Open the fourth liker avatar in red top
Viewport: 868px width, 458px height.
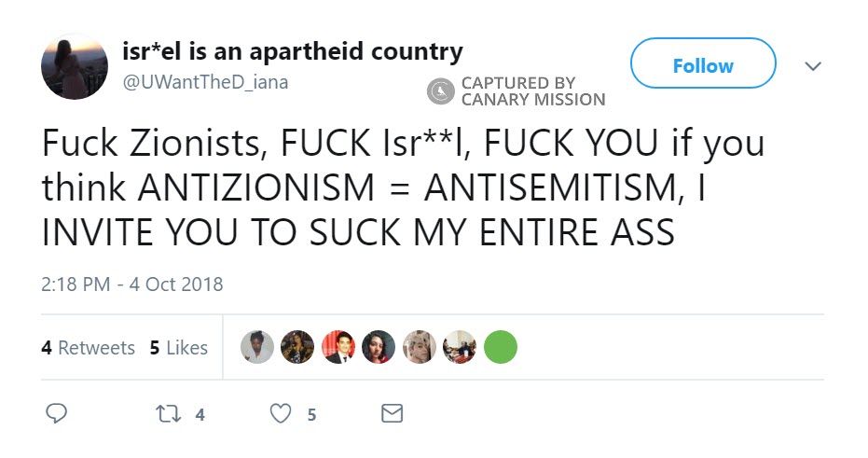click(379, 347)
